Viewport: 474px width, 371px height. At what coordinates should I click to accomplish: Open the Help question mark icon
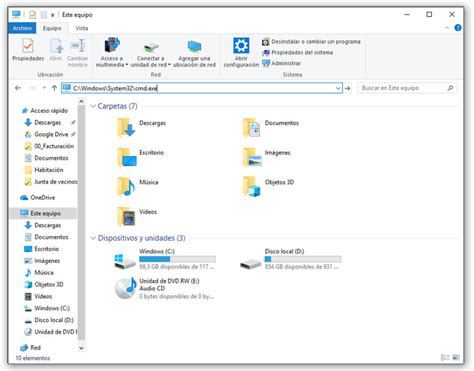point(458,28)
